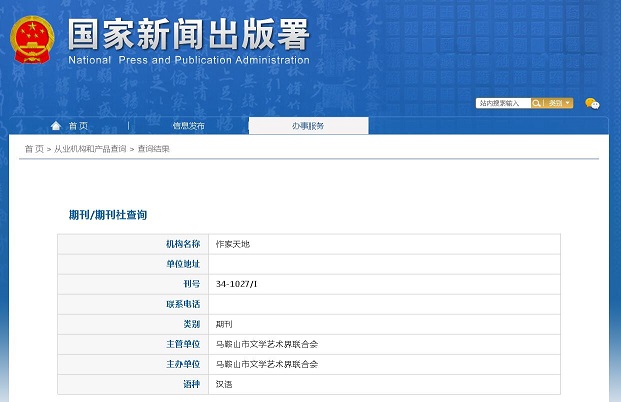This screenshot has height=402, width=621.
Task: Click 查询结果 in the breadcrumb
Action: tap(154, 149)
